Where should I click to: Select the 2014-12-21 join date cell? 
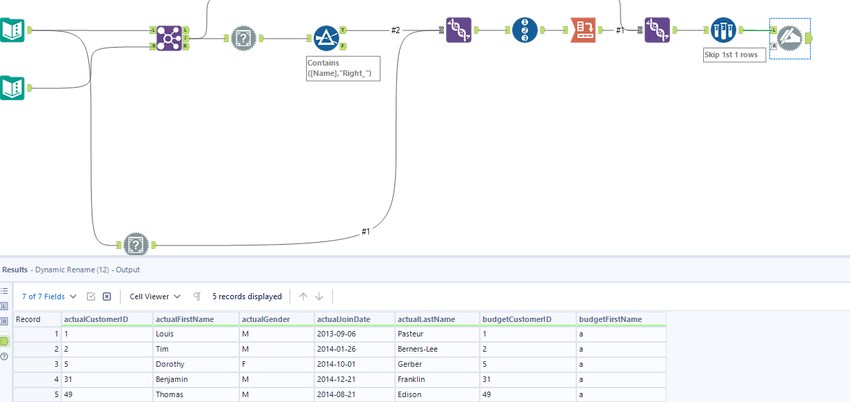coord(355,379)
